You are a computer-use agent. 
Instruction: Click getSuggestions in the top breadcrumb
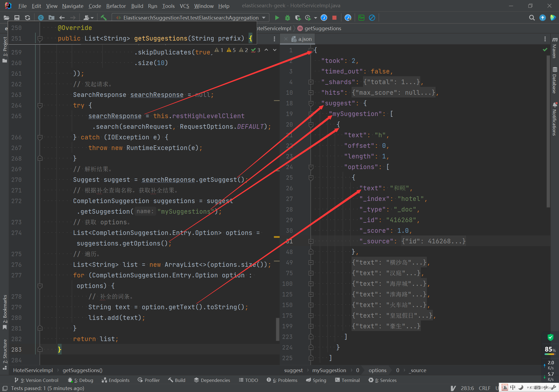point(323,28)
